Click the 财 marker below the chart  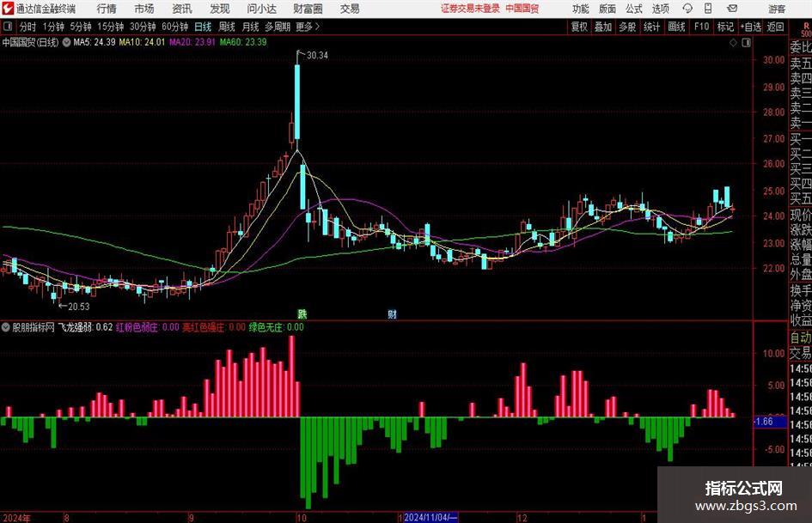pyautogui.click(x=392, y=313)
